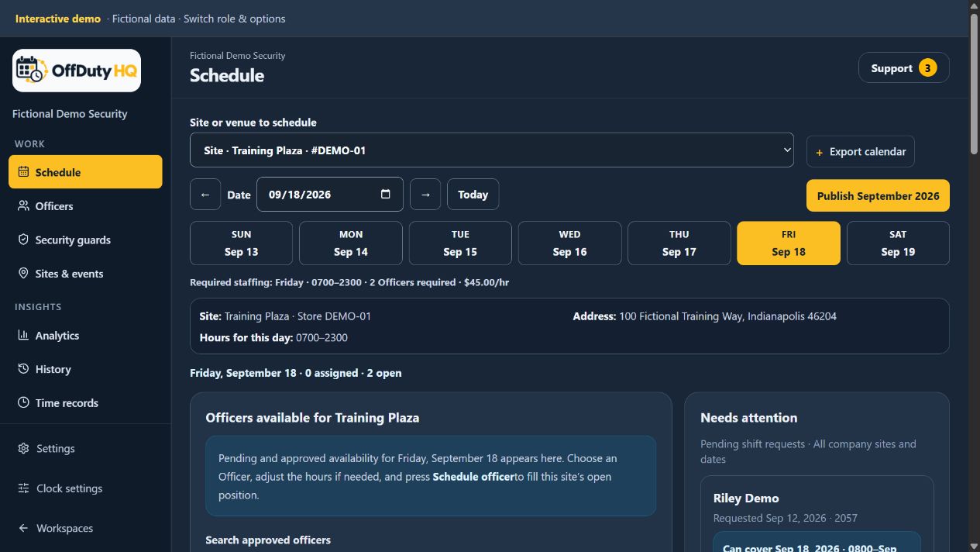Image resolution: width=980 pixels, height=552 pixels.
Task: Click the Time records clock icon
Action: pyautogui.click(x=23, y=402)
